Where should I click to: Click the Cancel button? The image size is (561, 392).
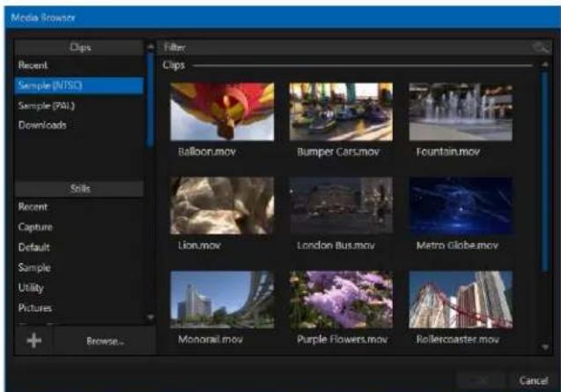point(534,381)
